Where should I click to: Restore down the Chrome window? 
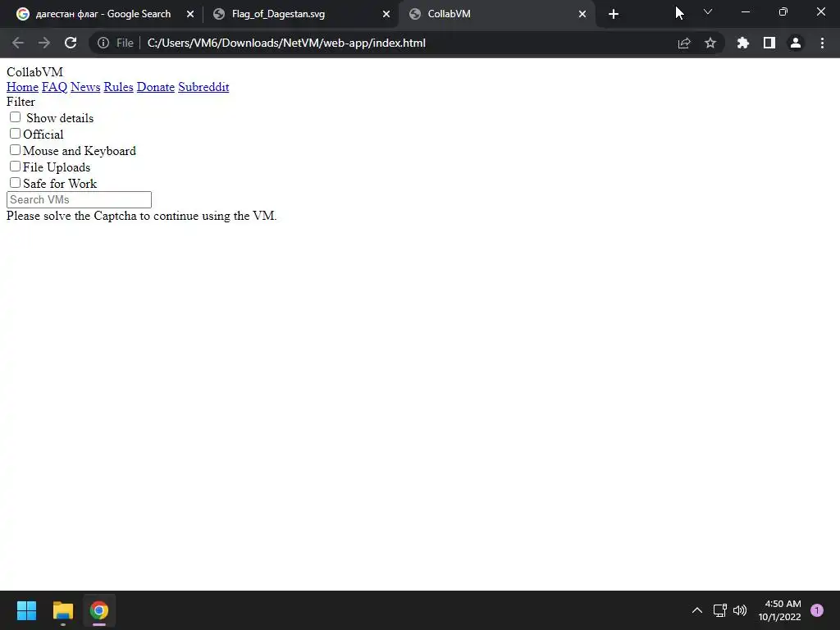[783, 11]
